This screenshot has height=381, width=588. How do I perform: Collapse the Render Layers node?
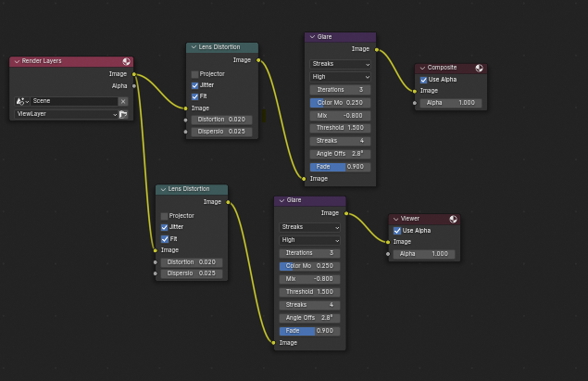click(x=17, y=61)
